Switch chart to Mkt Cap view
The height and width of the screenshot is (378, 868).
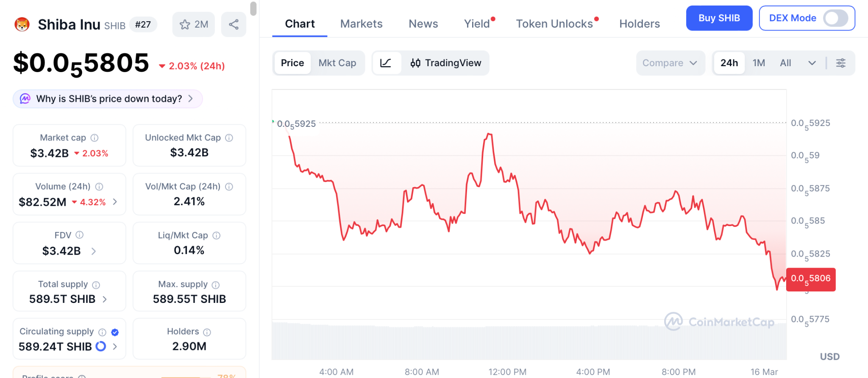tap(337, 63)
